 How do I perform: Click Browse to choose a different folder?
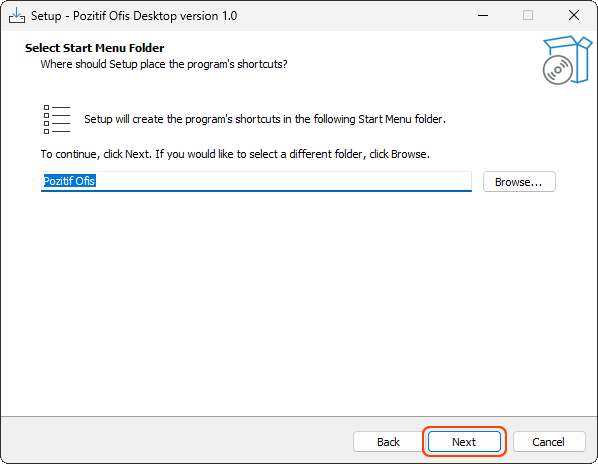point(519,182)
